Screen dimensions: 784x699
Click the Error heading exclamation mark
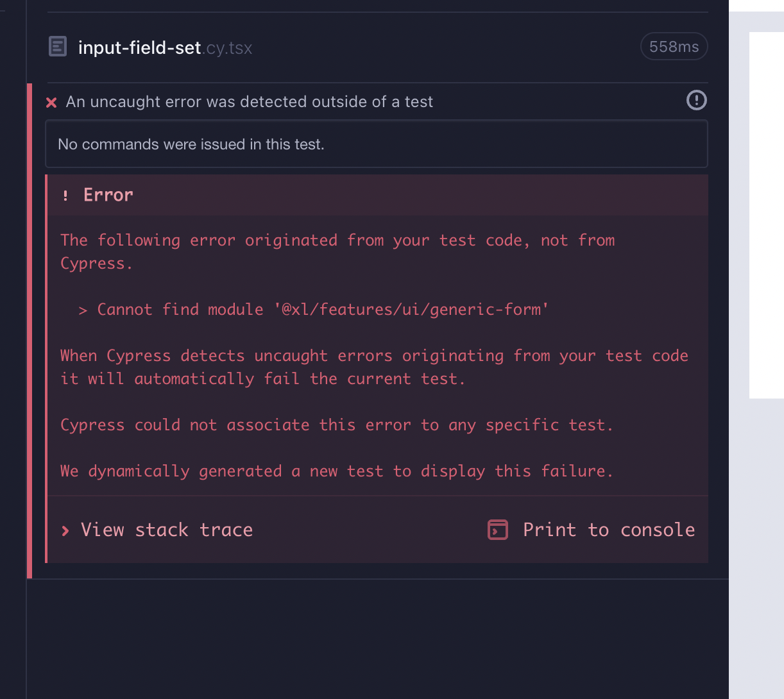point(65,196)
